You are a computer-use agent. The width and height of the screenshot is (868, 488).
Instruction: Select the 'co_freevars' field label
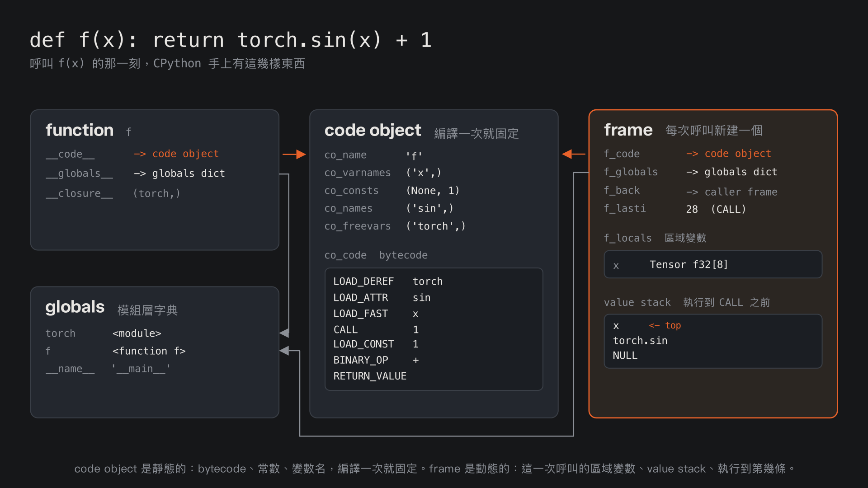coord(358,226)
